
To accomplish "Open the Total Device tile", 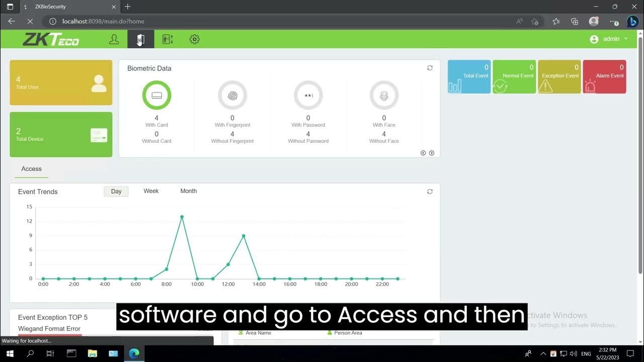I will click(x=61, y=134).
